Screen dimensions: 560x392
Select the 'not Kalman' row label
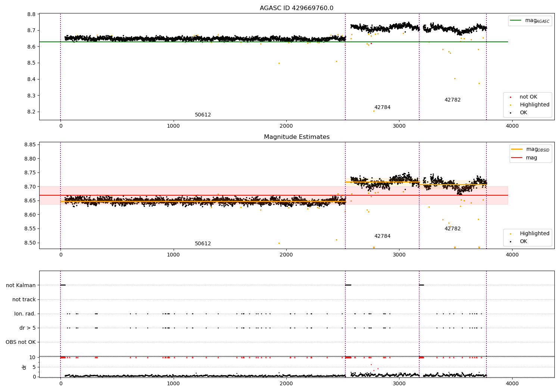click(x=21, y=285)
